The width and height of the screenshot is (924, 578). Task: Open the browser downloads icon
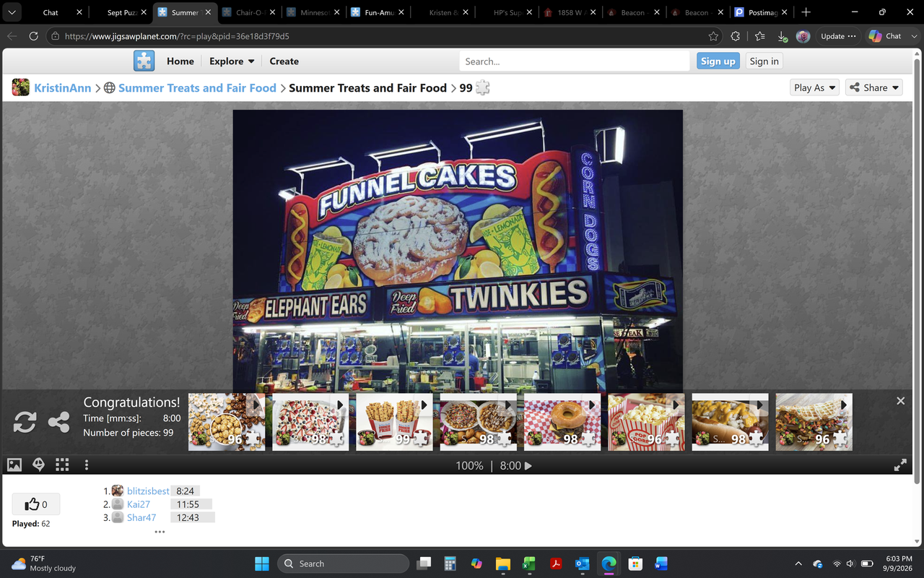tap(783, 36)
